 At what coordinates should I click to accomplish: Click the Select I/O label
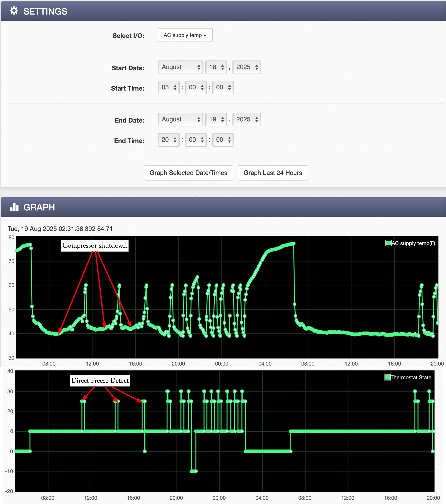128,36
